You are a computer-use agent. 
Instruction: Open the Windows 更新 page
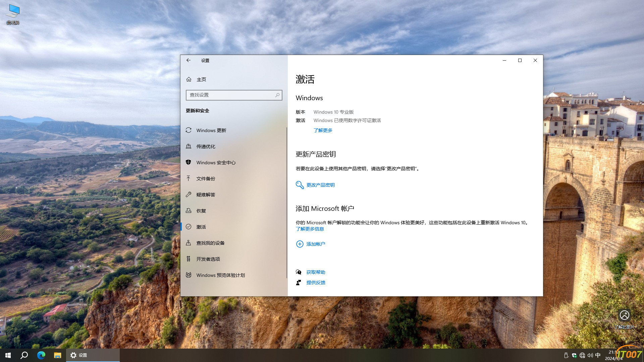233,130
